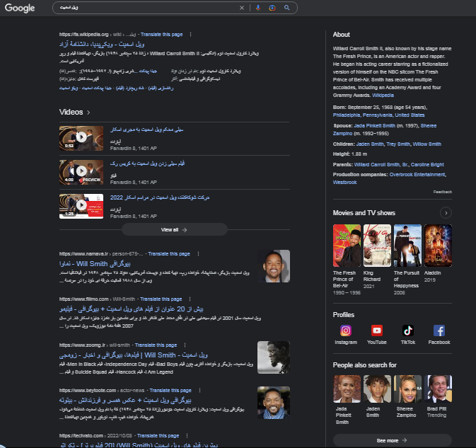Image resolution: width=476 pixels, height=448 pixels.
Task: Translate the fa.wikipedia.org page
Action: pos(161,34)
